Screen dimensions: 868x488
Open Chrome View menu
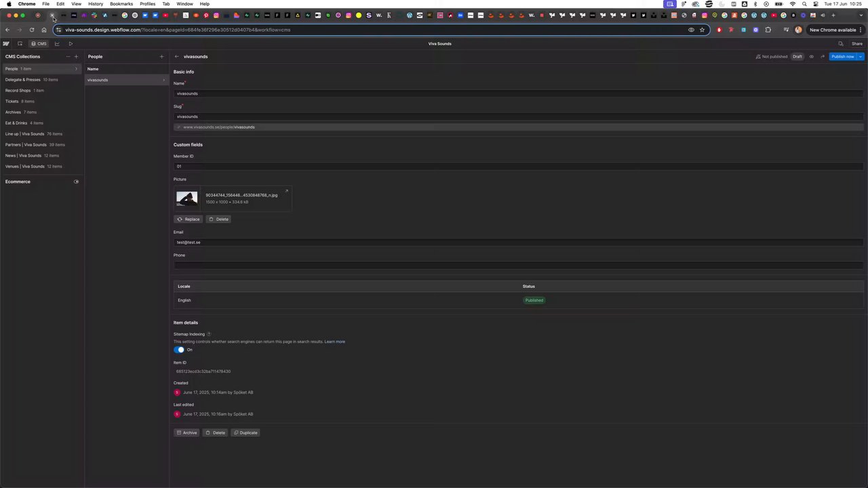[76, 4]
